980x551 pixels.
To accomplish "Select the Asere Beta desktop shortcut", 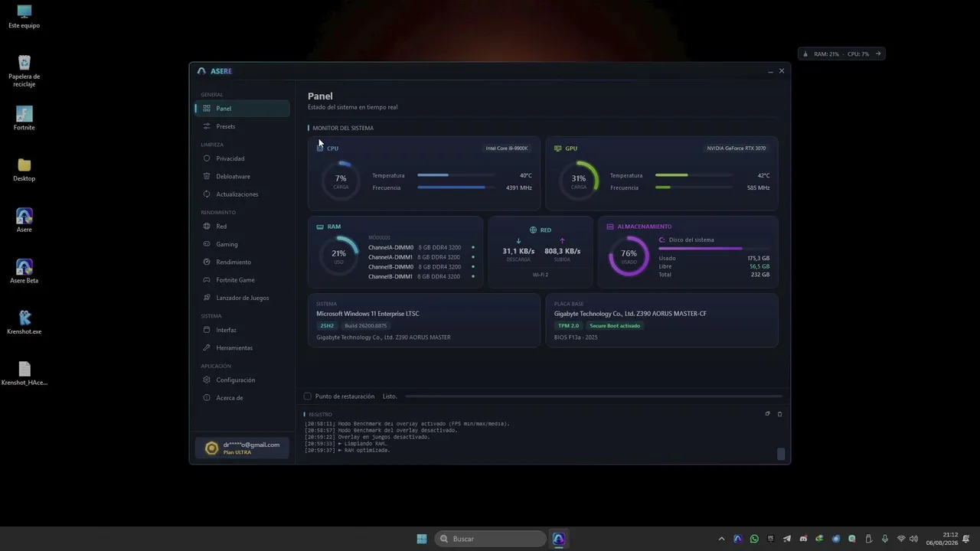I will pyautogui.click(x=24, y=272).
